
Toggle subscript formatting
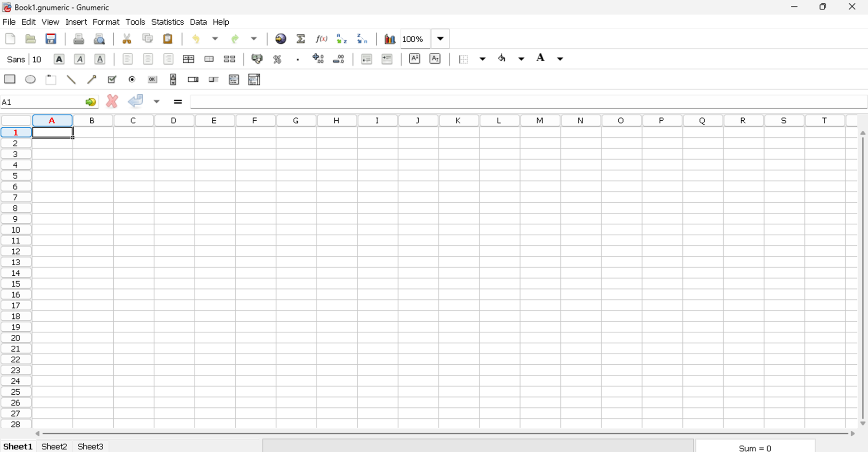435,59
